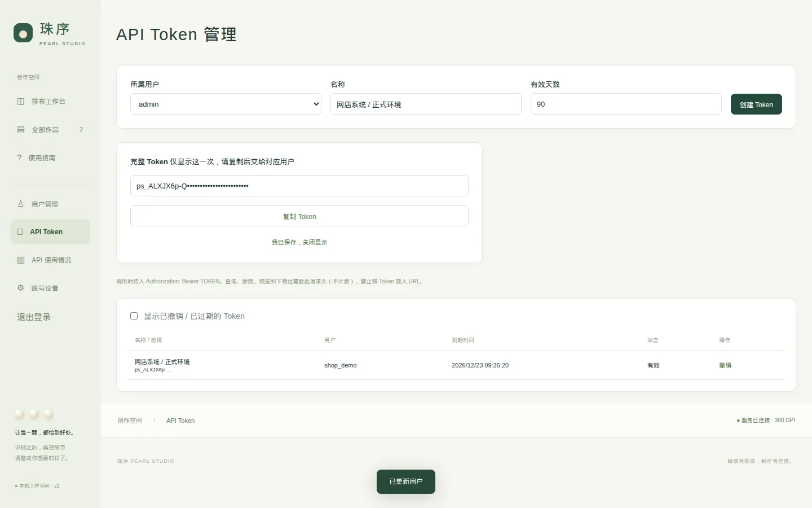This screenshot has width=812, height=508.
Task: Click the API 使用情况 chart icon
Action: (x=21, y=260)
